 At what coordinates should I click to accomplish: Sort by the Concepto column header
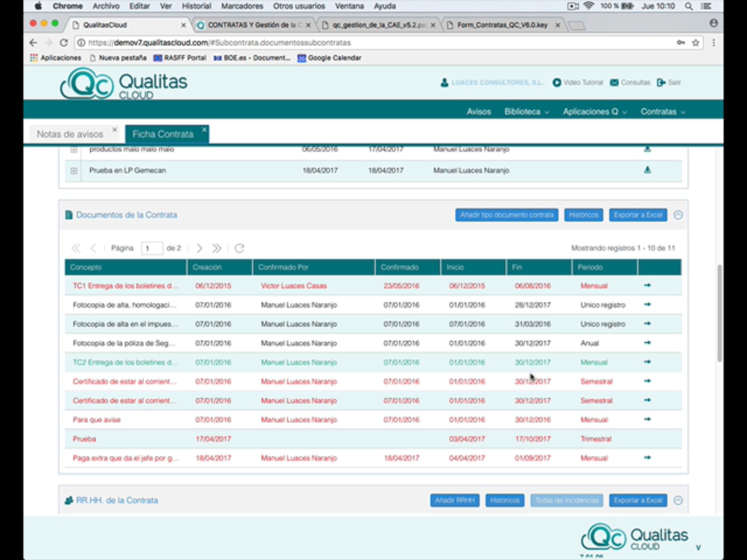(126, 267)
